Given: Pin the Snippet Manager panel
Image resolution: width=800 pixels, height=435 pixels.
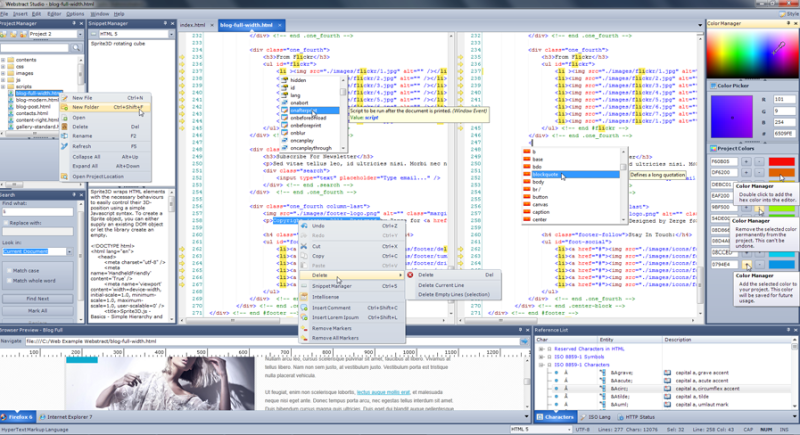Looking at the screenshot, I should point(165,23).
